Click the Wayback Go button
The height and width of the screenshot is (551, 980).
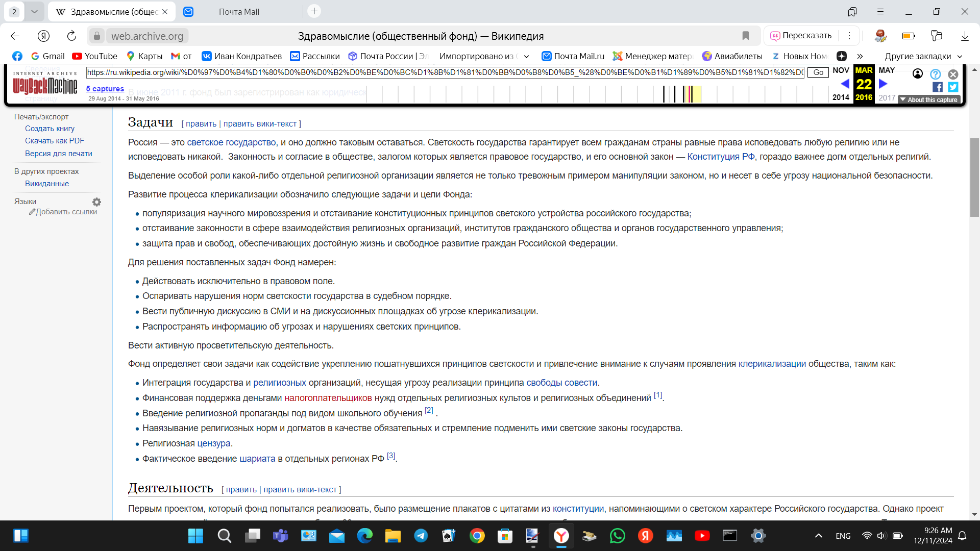click(818, 72)
